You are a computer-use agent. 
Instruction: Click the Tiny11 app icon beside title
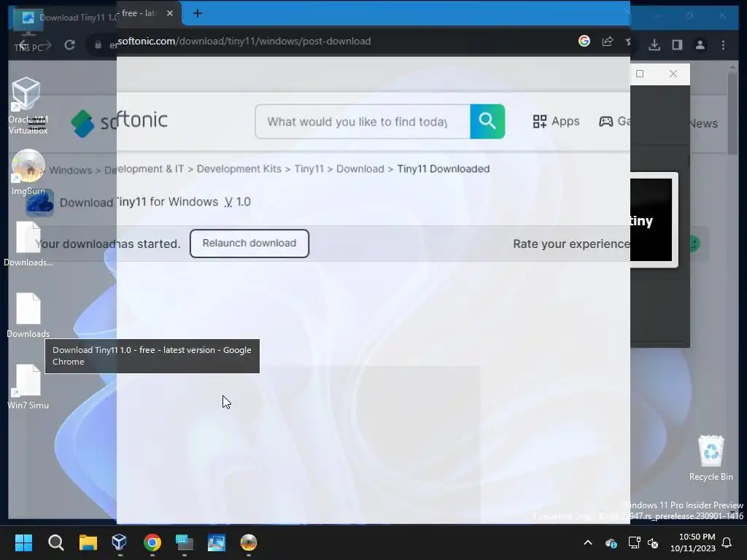(40, 203)
